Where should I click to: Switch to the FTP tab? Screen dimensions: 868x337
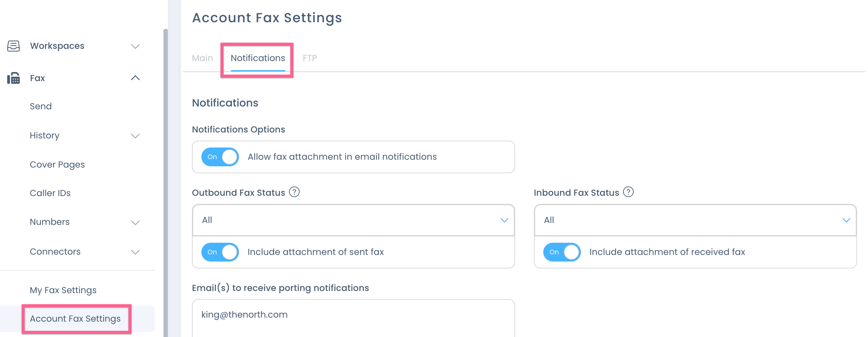click(x=309, y=58)
